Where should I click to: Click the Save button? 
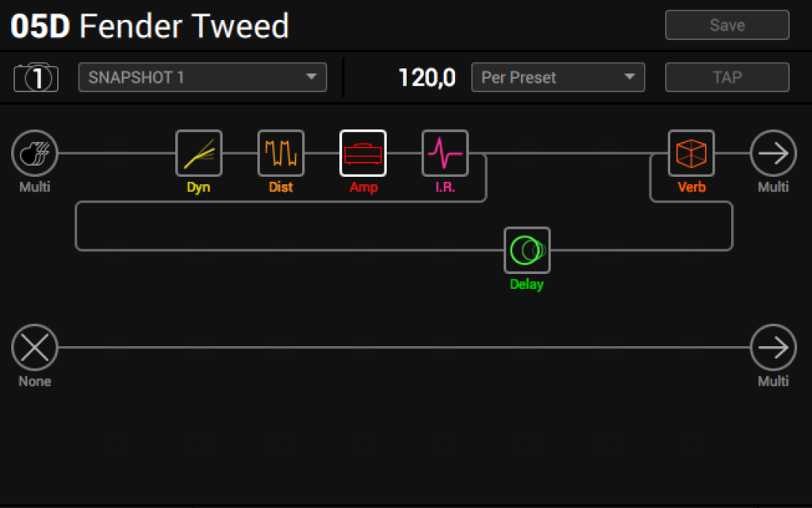(727, 25)
